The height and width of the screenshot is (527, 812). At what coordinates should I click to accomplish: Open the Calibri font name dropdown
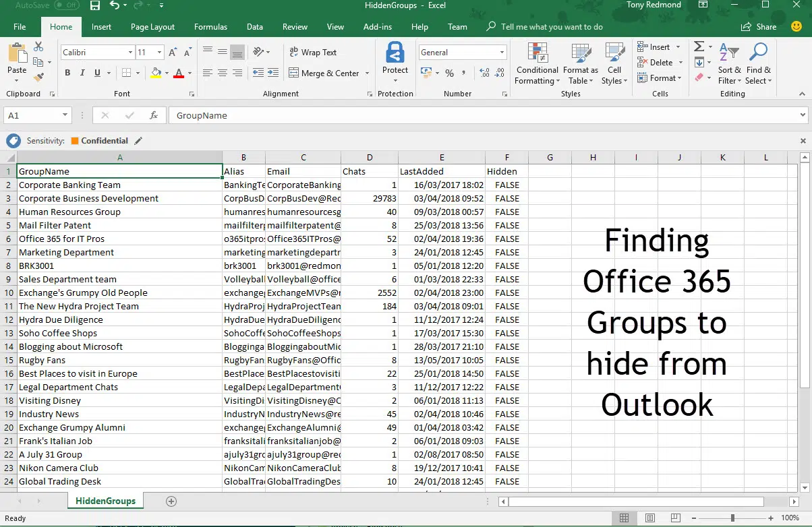(x=130, y=52)
